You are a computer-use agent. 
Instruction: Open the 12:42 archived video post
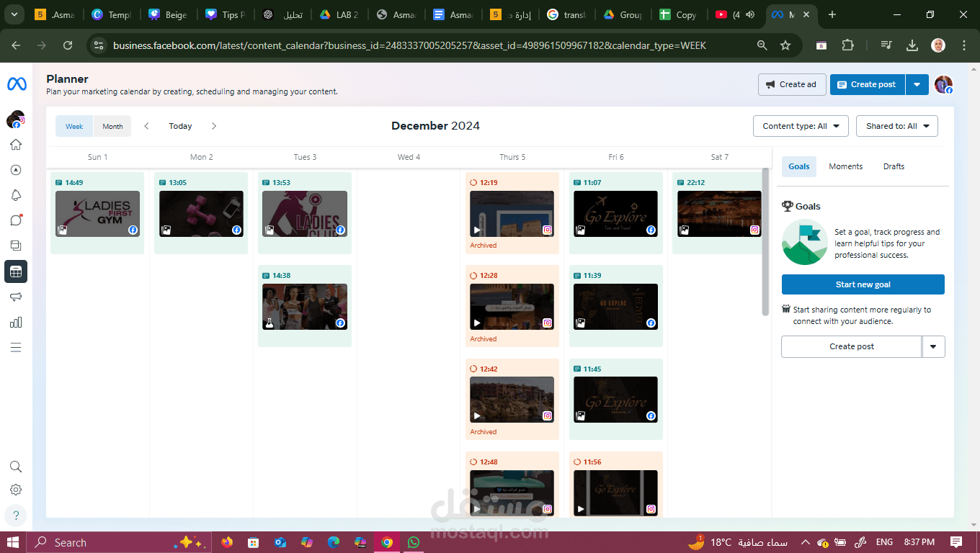[512, 400]
